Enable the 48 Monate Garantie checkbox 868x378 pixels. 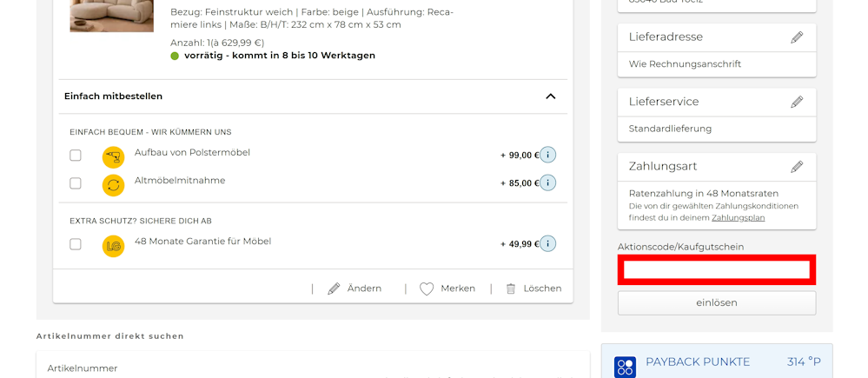tap(76, 244)
